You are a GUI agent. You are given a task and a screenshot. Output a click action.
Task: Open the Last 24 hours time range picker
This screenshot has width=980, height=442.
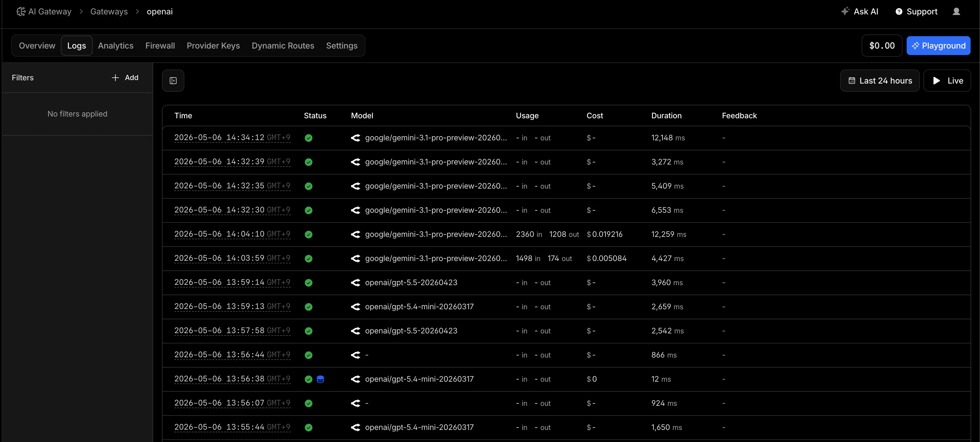click(880, 81)
